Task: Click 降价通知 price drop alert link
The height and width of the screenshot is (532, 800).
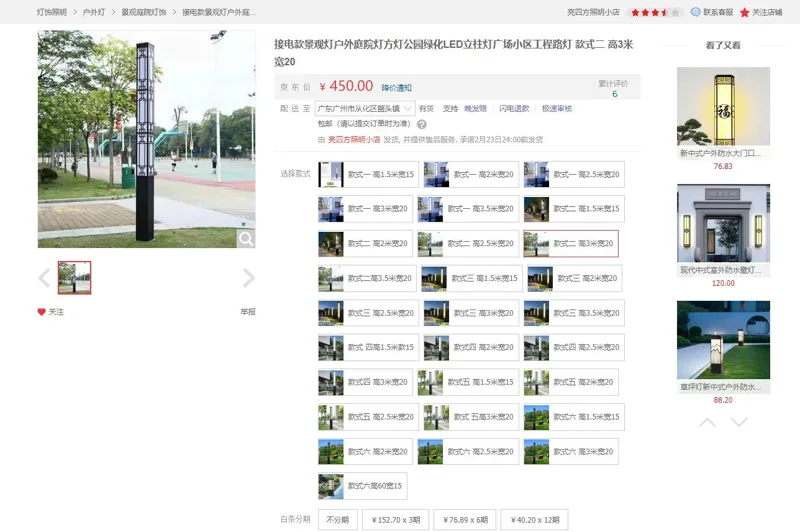Action: tap(396, 88)
